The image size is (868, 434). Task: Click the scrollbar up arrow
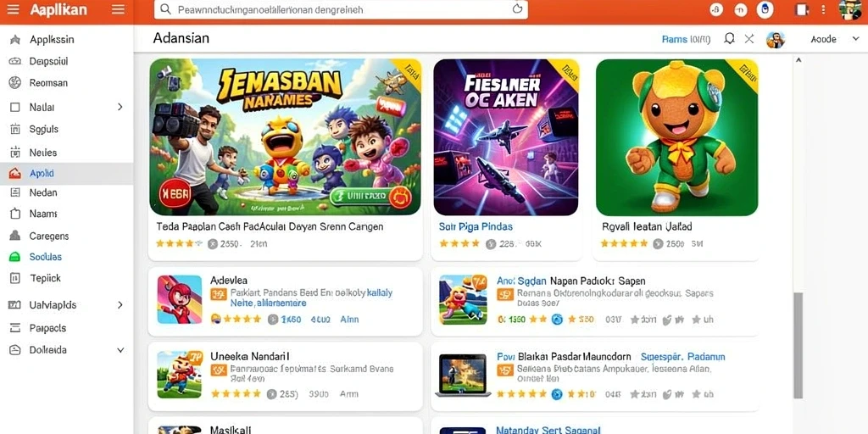pyautogui.click(x=798, y=59)
